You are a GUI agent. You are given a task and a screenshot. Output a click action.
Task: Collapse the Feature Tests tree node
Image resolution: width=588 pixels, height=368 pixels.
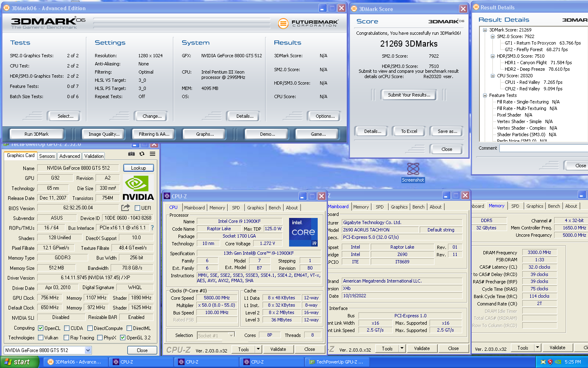click(x=485, y=95)
